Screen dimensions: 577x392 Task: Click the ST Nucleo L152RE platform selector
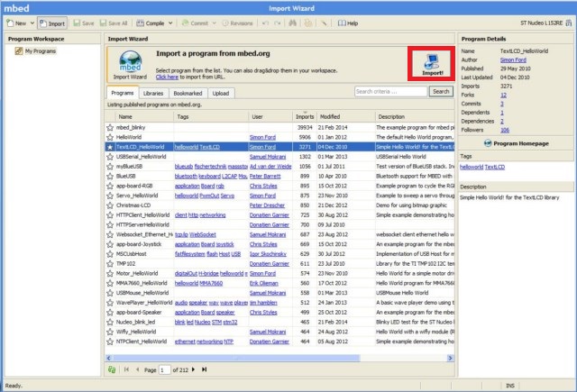545,23
